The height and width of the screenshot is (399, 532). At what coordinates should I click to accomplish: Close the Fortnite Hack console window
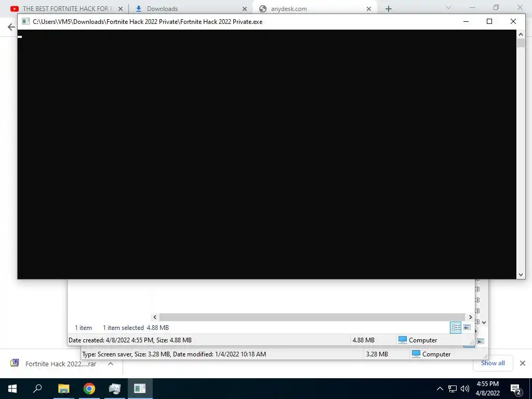pyautogui.click(x=513, y=21)
